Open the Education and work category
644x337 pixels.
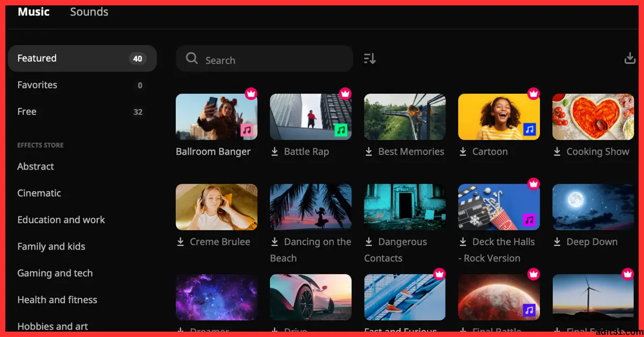point(61,220)
